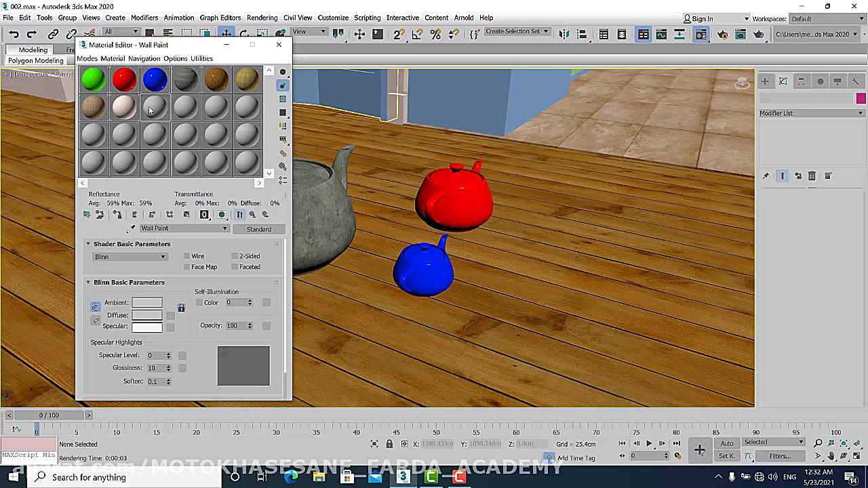Open the Utilities menu in Material Editor
868x488 pixels.
coord(201,59)
